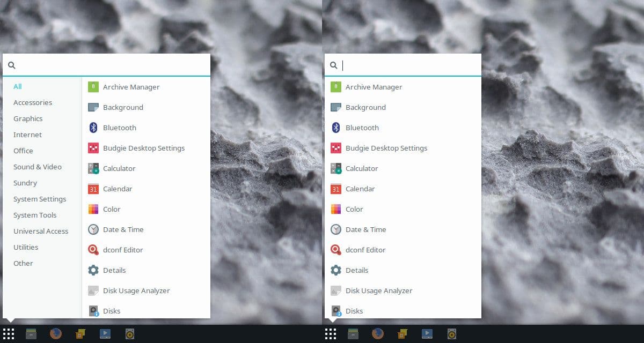
Task: Click Date & Time clock icon in the categories menu
Action: (93, 229)
